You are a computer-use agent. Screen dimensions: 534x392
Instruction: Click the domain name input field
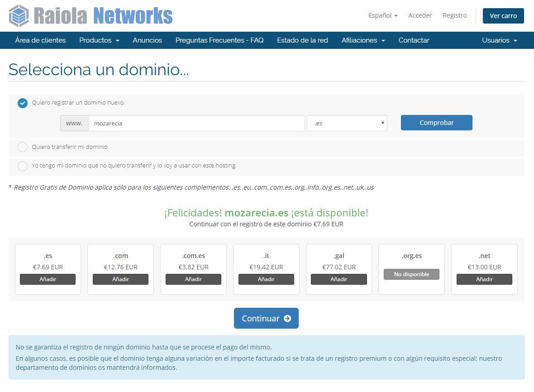[196, 123]
